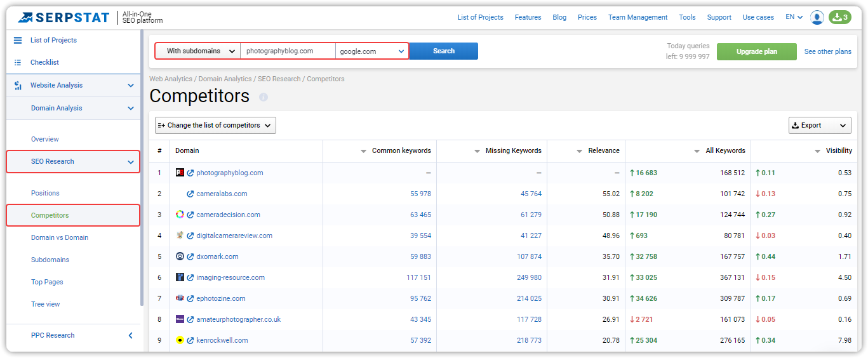Select Subdomains in sidebar
The image size is (868, 358).
[50, 260]
